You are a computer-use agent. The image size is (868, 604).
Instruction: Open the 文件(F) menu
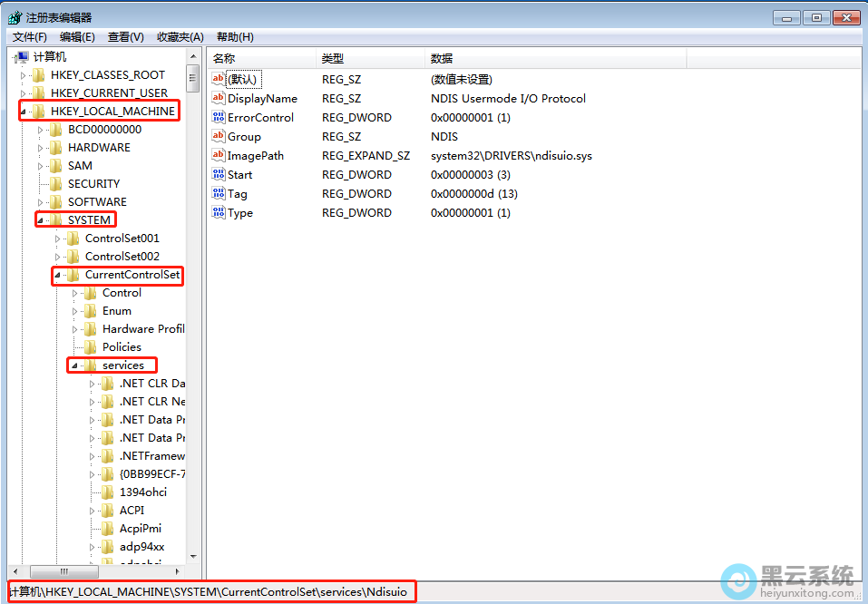(30, 37)
